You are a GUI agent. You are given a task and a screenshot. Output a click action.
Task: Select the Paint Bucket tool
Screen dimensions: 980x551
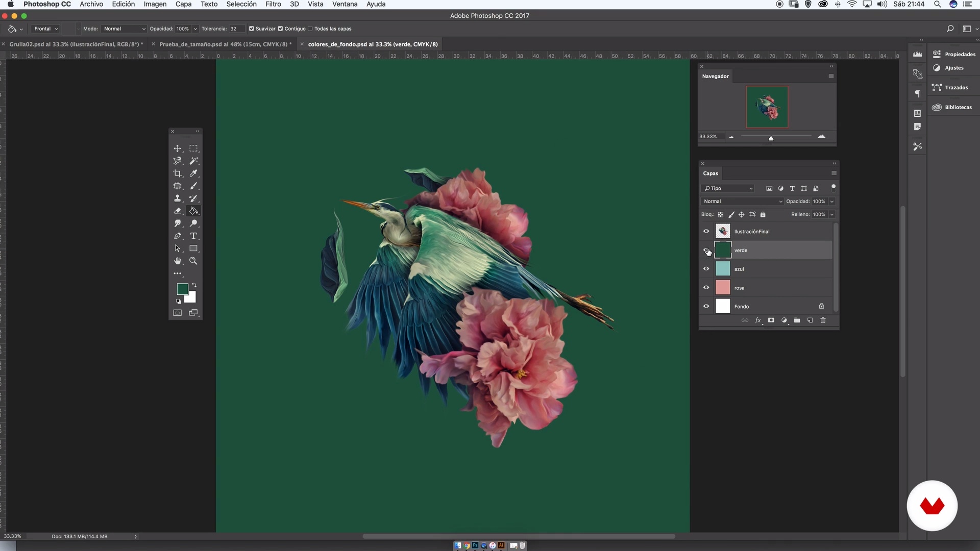pos(193,211)
